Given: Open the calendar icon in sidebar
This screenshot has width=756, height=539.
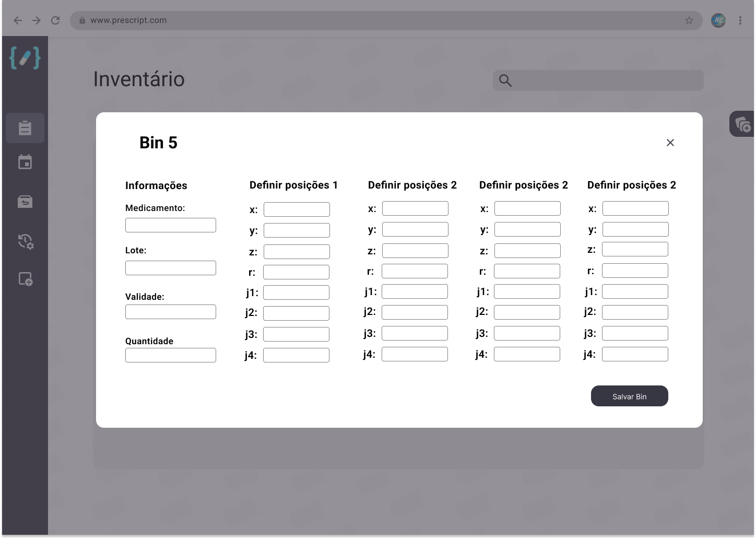Looking at the screenshot, I should pyautogui.click(x=25, y=162).
